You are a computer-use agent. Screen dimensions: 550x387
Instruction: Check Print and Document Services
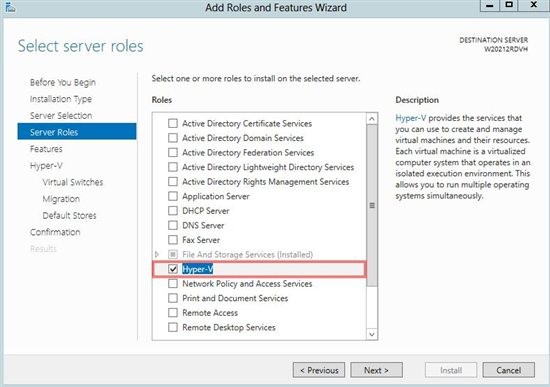pos(173,298)
